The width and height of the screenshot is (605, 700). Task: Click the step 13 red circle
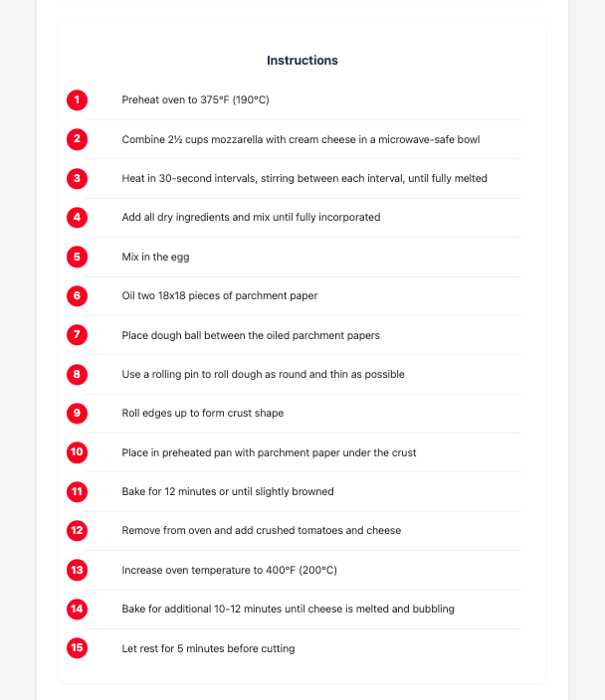pos(77,570)
